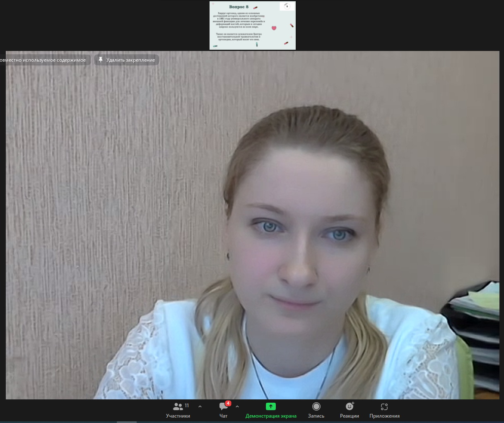Click the participant count number 11
The image size is (504, 423).
coord(187,406)
